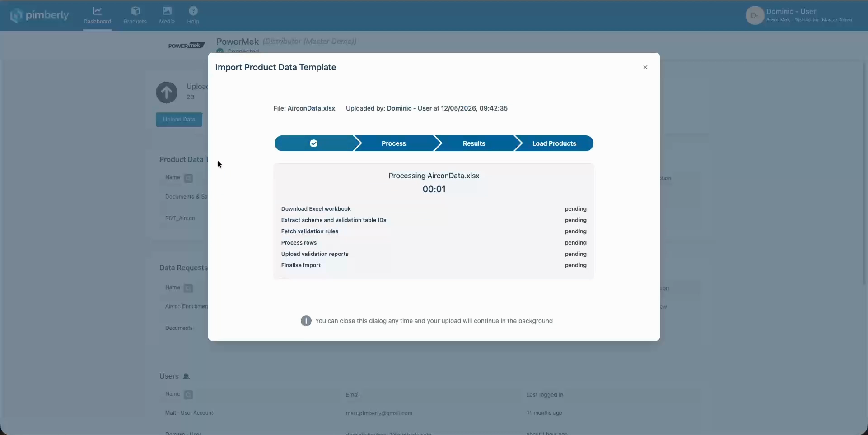Image resolution: width=868 pixels, height=435 pixels.
Task: Click the PDT_Aircon template row
Action: point(180,218)
